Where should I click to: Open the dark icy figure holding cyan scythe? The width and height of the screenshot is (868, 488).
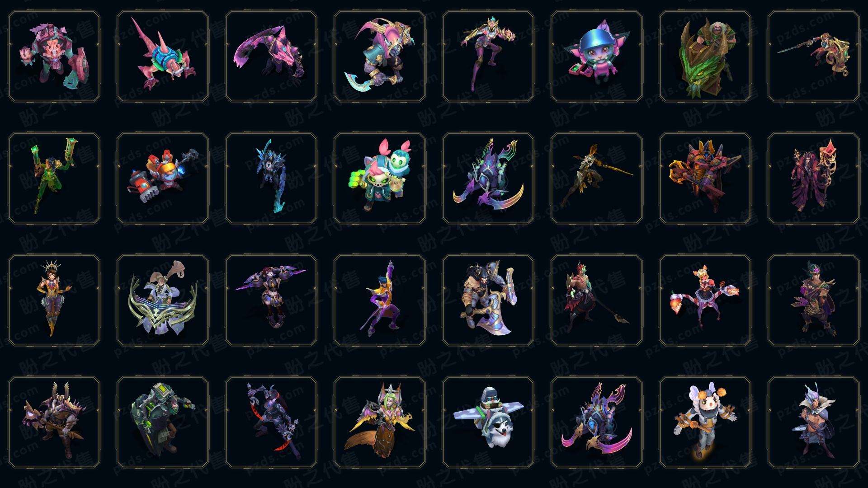click(x=271, y=178)
